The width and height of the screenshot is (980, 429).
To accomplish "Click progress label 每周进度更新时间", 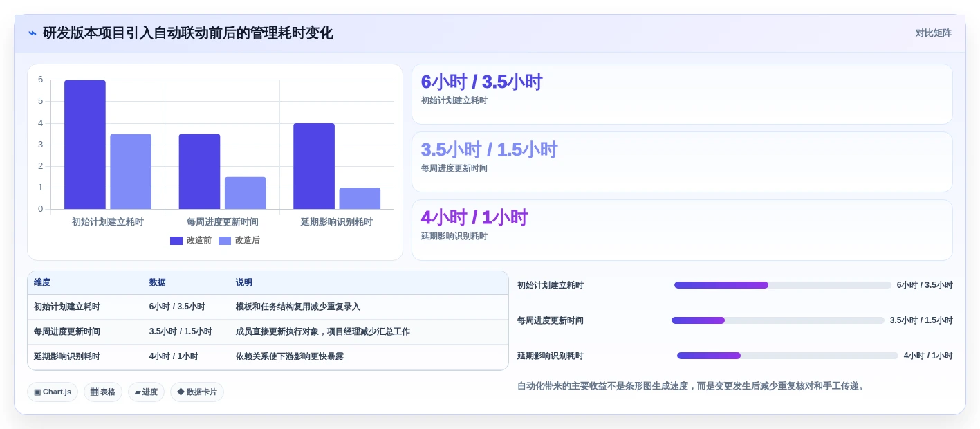I will coord(551,320).
